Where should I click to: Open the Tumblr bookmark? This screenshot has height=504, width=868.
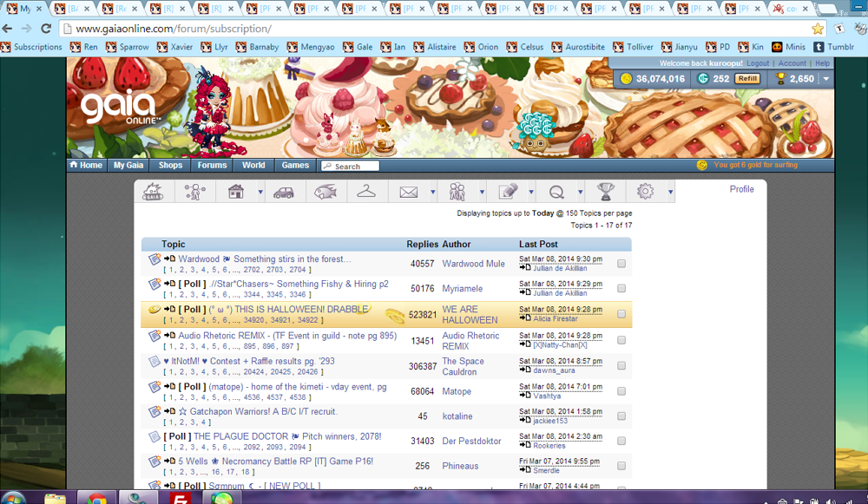(833, 47)
